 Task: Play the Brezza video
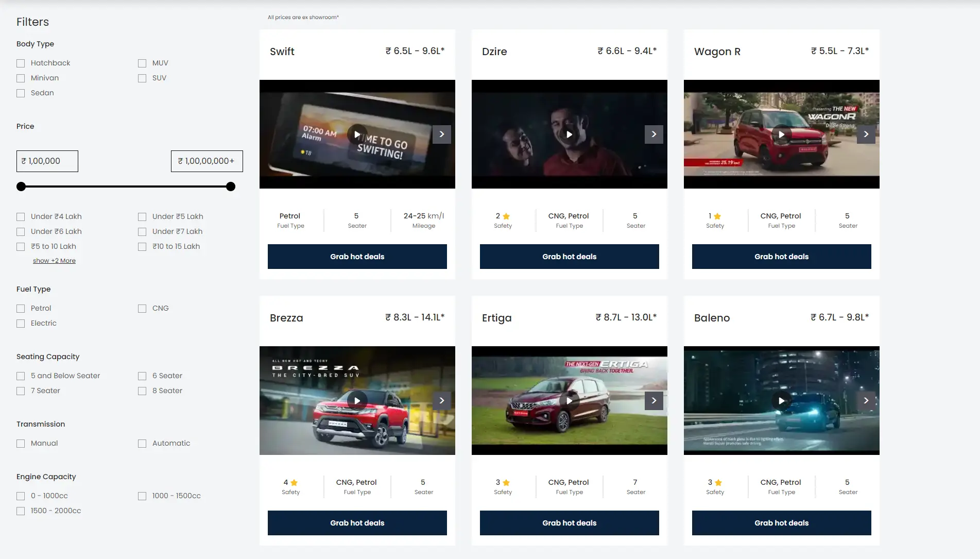click(x=357, y=401)
